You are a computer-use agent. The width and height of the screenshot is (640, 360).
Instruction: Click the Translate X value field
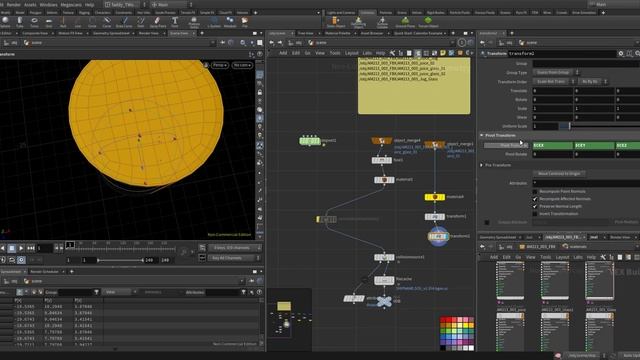pos(553,91)
